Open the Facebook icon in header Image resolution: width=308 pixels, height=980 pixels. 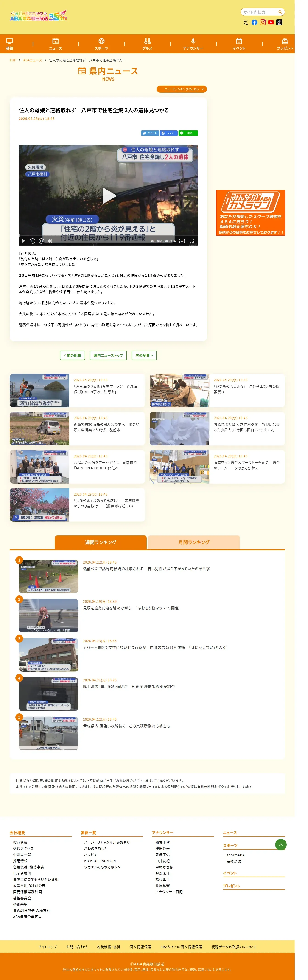click(254, 23)
